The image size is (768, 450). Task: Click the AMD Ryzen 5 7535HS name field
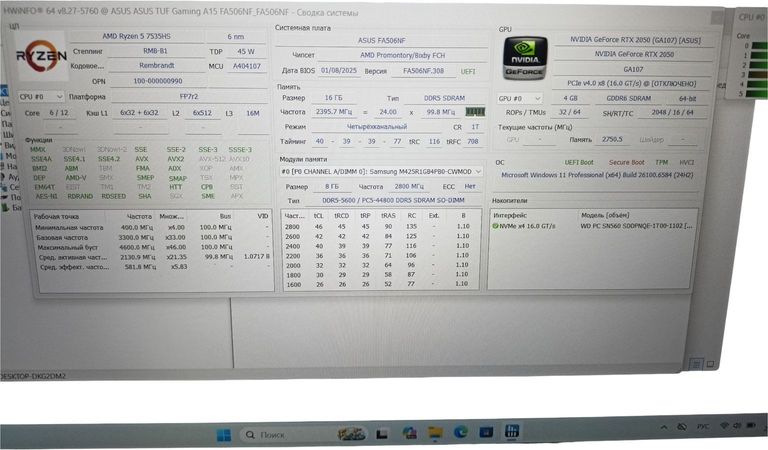(133, 36)
